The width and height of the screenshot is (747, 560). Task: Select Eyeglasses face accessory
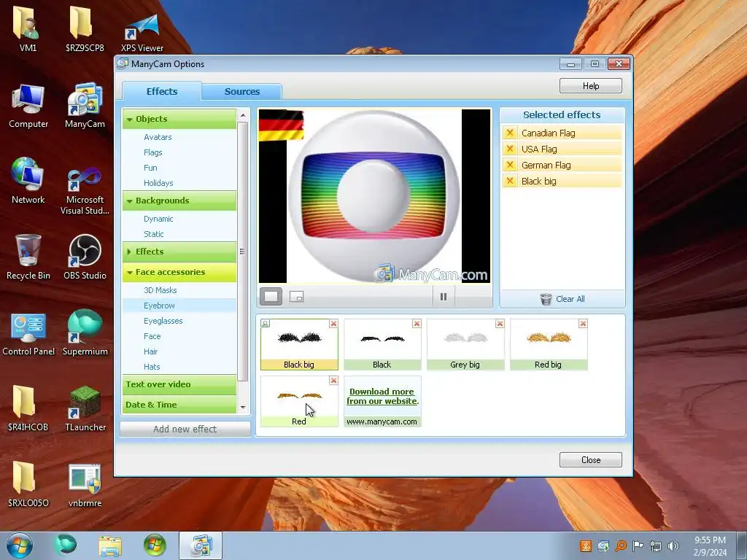click(163, 321)
